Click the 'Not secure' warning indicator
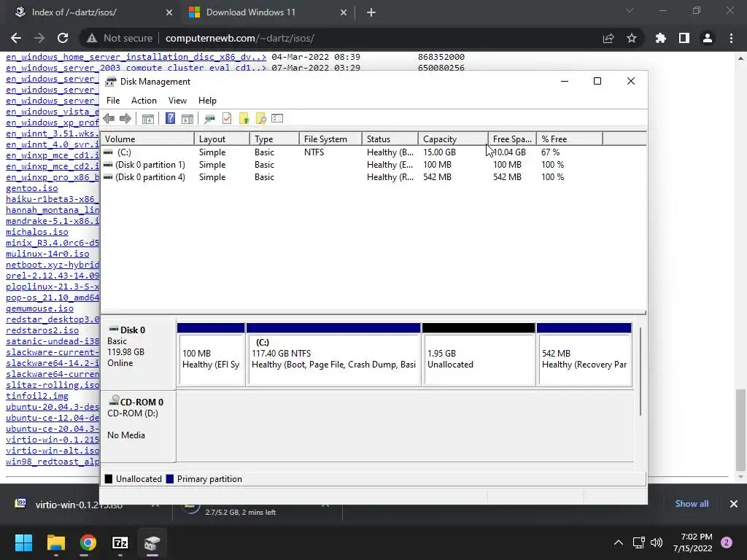 (x=120, y=38)
